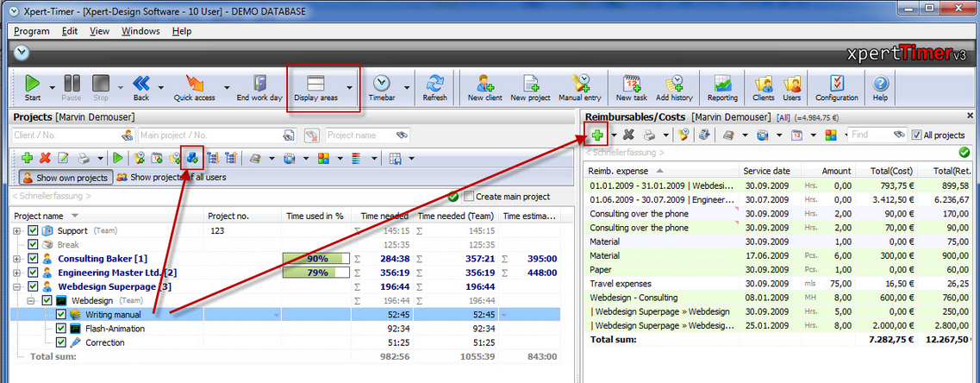
Task: Open Quick access dropdown arrow
Action: tap(226, 88)
